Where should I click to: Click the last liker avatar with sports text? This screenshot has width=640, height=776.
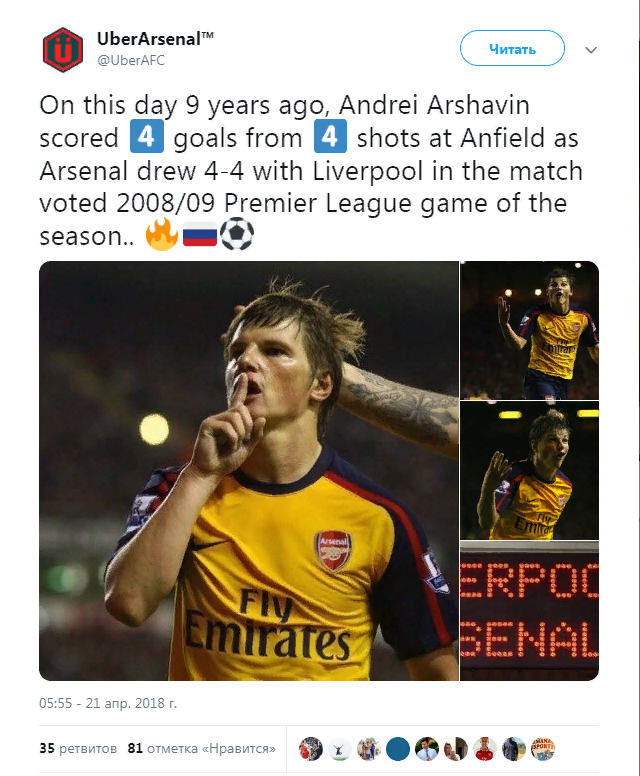pyautogui.click(x=543, y=748)
